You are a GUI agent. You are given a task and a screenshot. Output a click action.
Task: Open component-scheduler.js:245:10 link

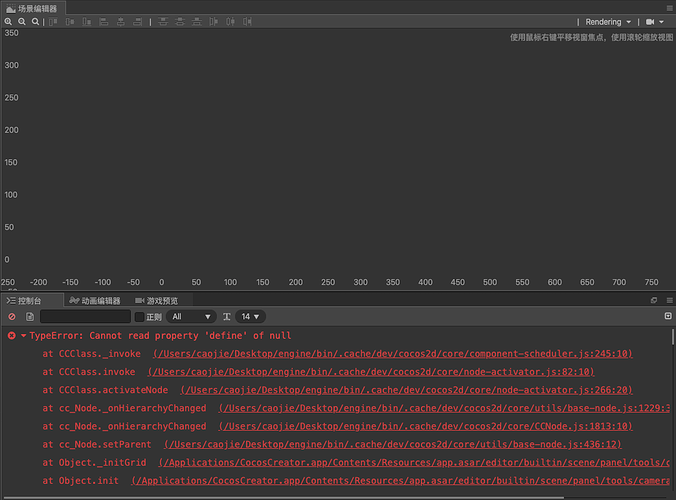[393, 354]
